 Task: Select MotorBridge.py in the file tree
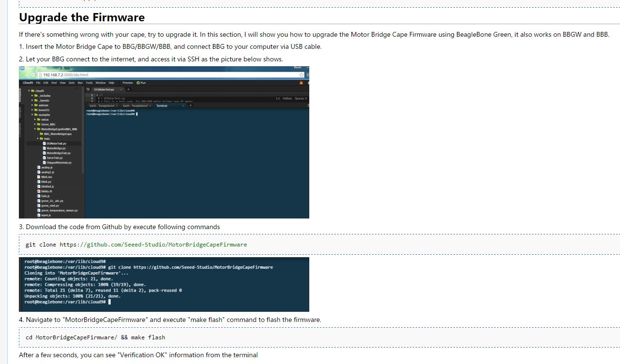56,148
